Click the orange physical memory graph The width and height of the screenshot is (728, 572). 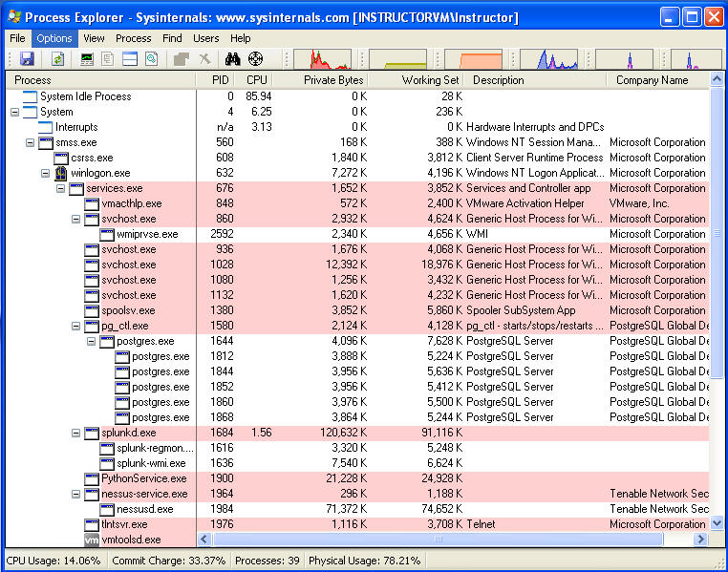click(x=474, y=59)
